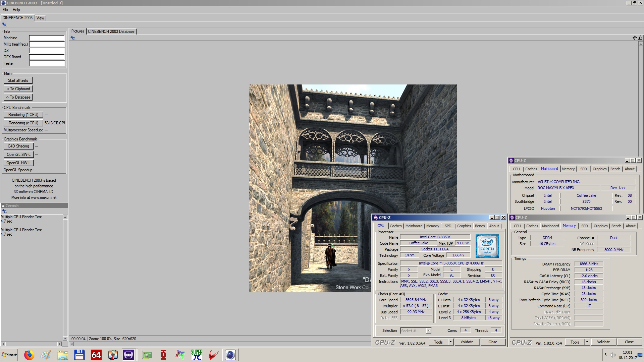Open the File menu

5,10
